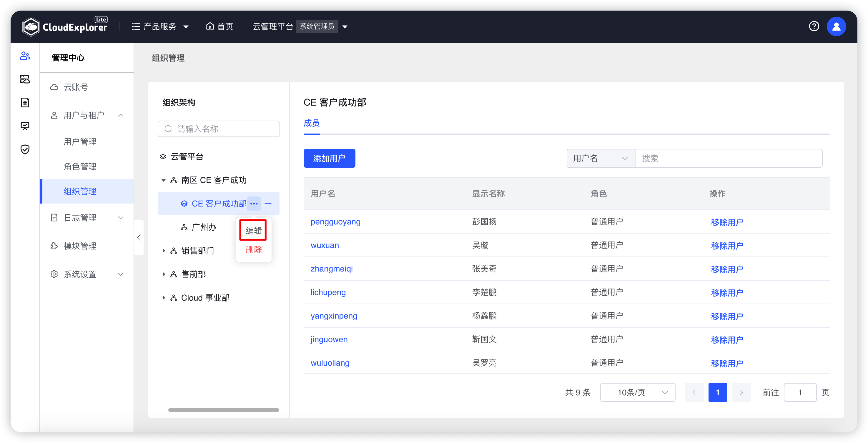
Task: Expand the 销售部门 tree node
Action: click(x=163, y=251)
